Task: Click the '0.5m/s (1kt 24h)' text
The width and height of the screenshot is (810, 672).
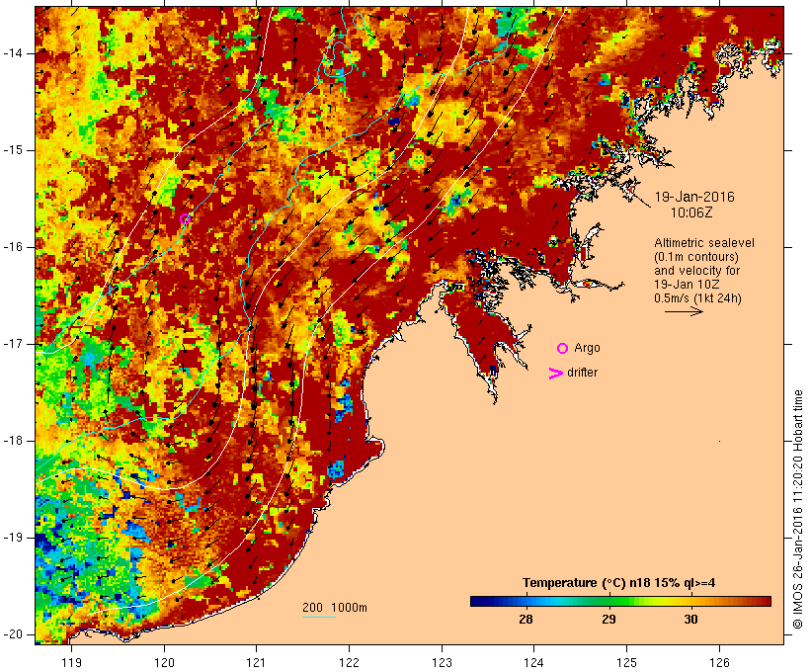Action: [697, 298]
